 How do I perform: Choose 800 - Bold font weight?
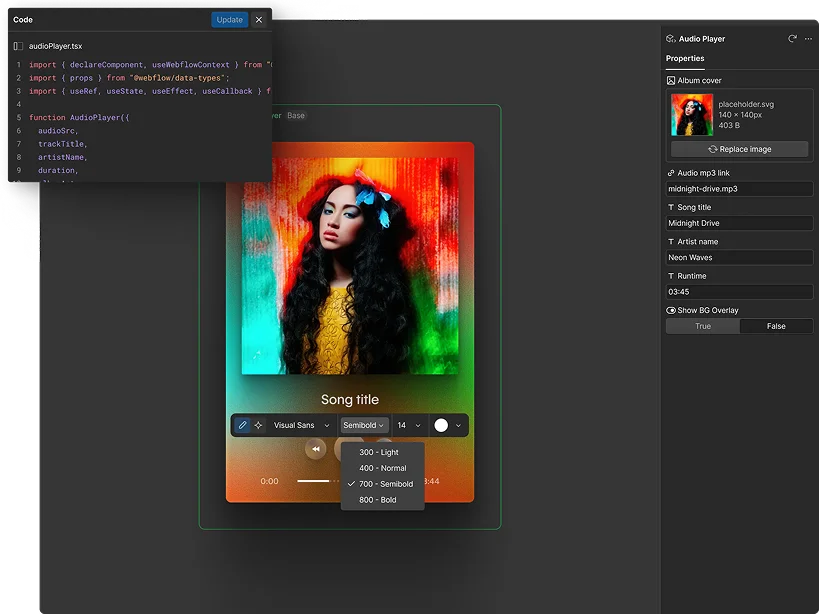pos(382,500)
